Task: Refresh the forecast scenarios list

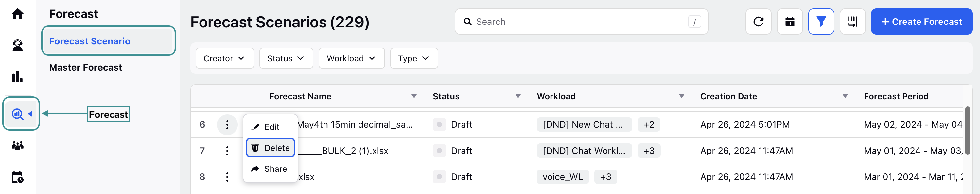Action: coord(758,22)
